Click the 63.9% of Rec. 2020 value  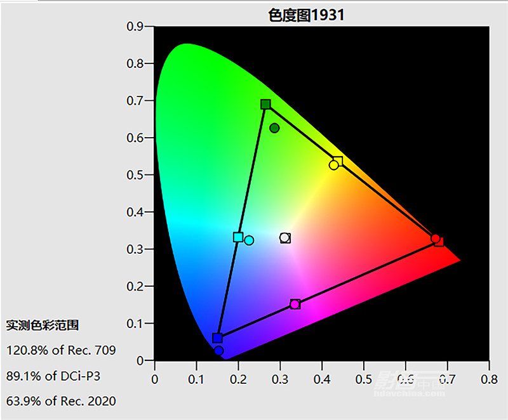61,401
